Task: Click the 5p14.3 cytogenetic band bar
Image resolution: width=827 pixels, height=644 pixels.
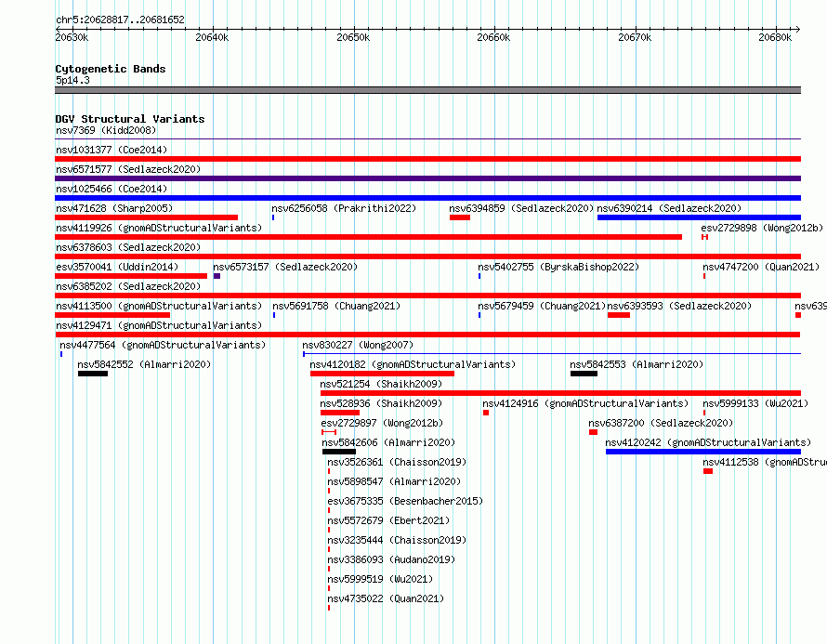Action: (x=427, y=90)
